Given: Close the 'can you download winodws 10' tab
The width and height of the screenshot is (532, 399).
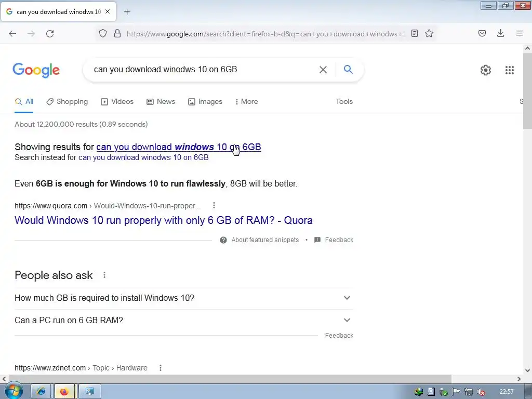Looking at the screenshot, I should click(108, 11).
